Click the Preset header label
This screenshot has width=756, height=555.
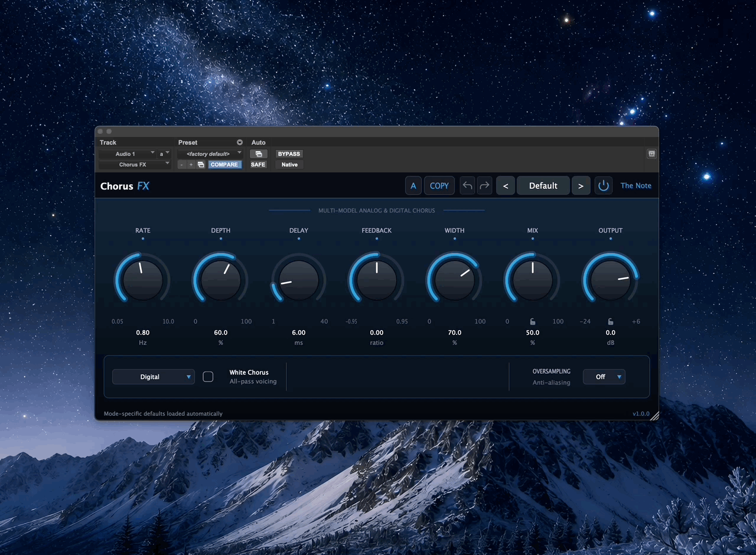(188, 142)
